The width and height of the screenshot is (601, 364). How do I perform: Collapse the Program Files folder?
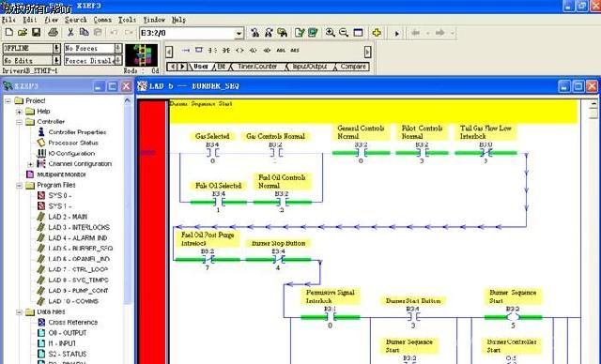click(x=19, y=185)
